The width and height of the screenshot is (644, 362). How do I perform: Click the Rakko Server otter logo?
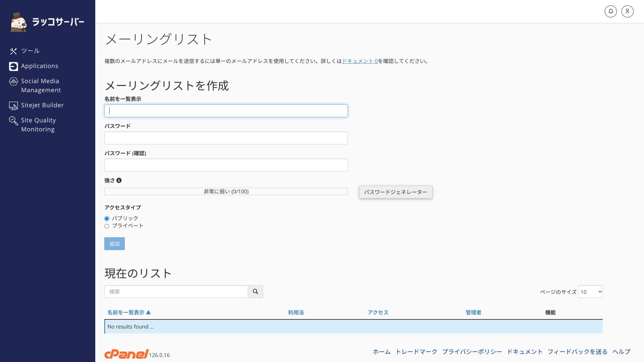pyautogui.click(x=18, y=22)
